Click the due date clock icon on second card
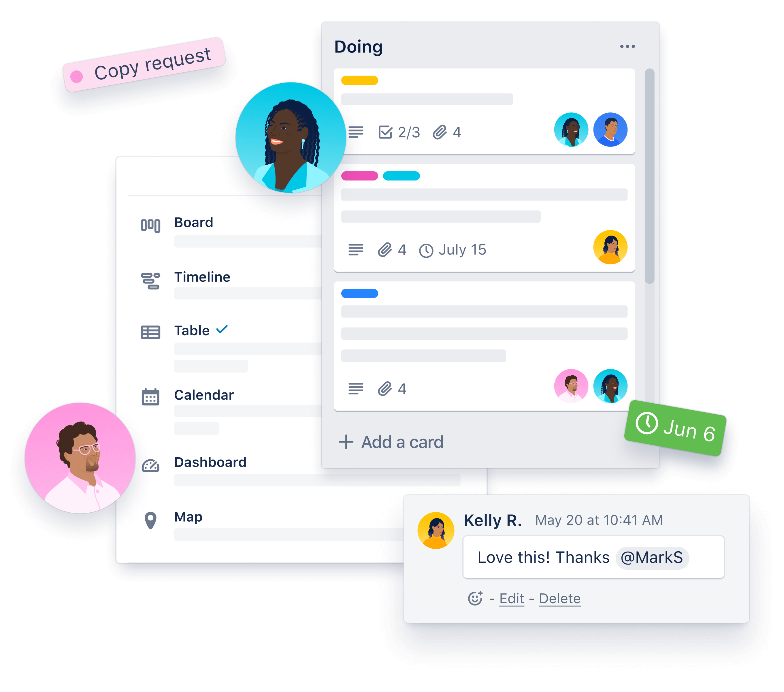This screenshot has width=784, height=692. tap(426, 250)
